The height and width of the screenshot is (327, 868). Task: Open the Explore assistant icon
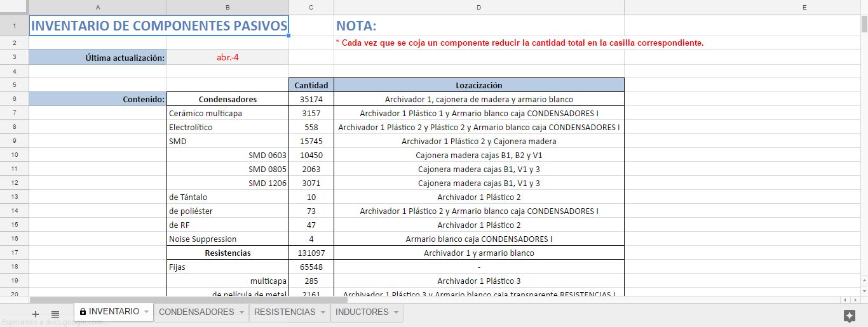tap(849, 316)
